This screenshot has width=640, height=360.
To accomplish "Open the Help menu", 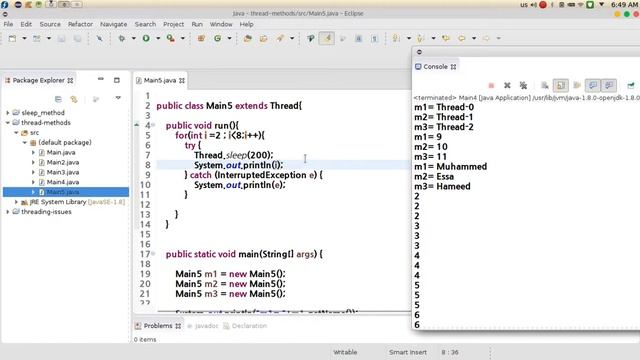I will 247,24.
